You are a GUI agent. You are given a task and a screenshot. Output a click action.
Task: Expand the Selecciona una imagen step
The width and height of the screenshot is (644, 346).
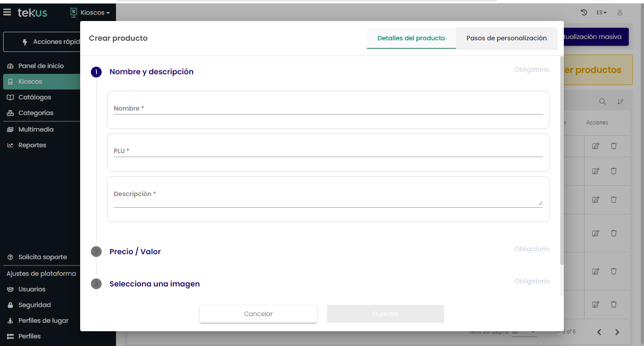(x=155, y=284)
